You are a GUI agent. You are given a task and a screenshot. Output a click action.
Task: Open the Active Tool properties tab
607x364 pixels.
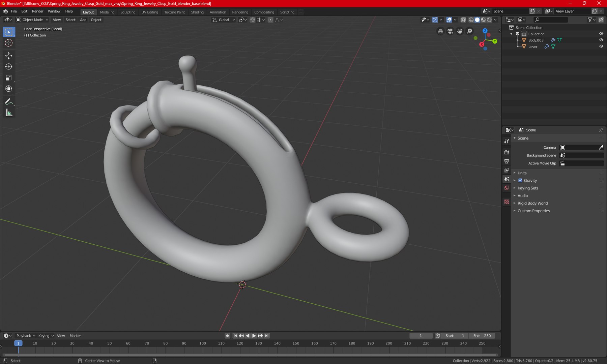507,141
